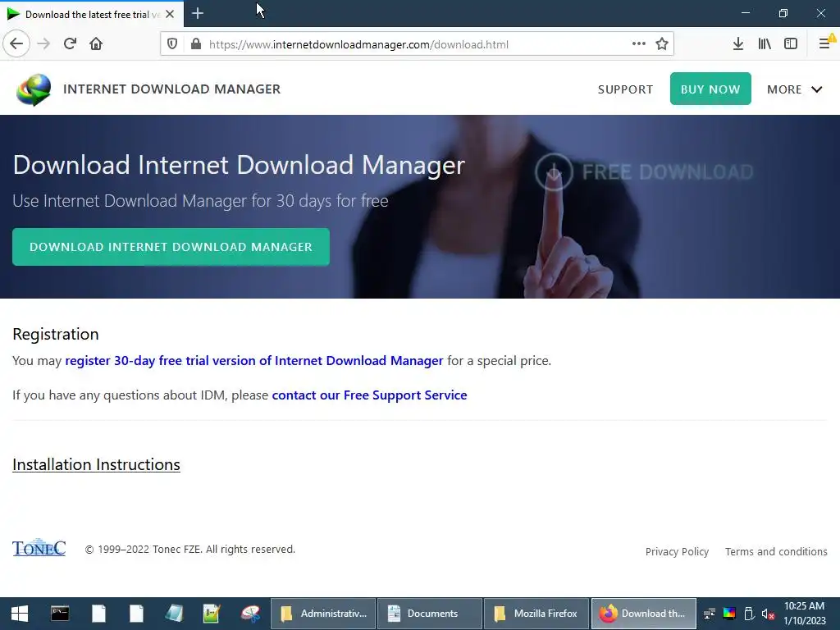This screenshot has height=630, width=840.
Task: Close the Download the latest free trial tab
Action: tap(170, 14)
